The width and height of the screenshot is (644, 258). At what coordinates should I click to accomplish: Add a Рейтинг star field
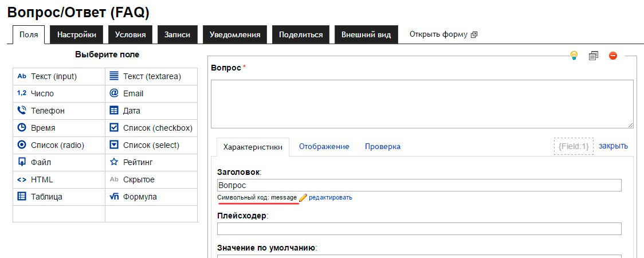tap(138, 162)
